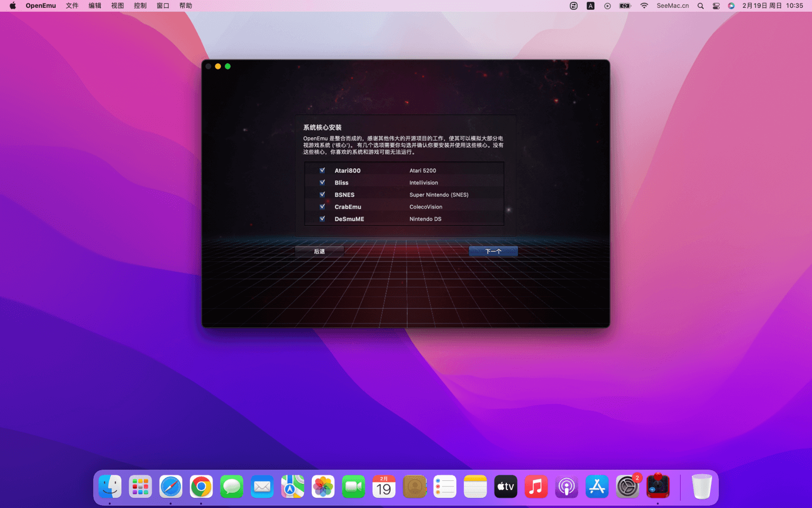Viewport: 812px width, 508px height.
Task: Open App Store from the Dock
Action: 597,487
